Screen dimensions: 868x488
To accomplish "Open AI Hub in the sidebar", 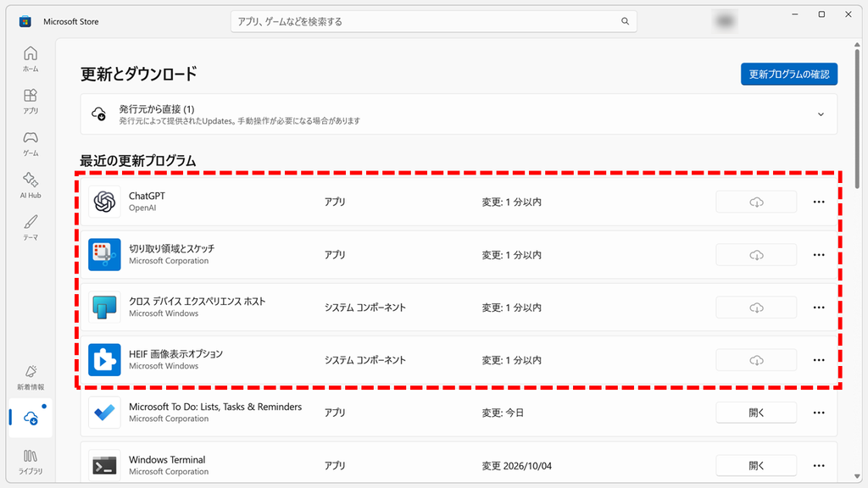I will [31, 186].
